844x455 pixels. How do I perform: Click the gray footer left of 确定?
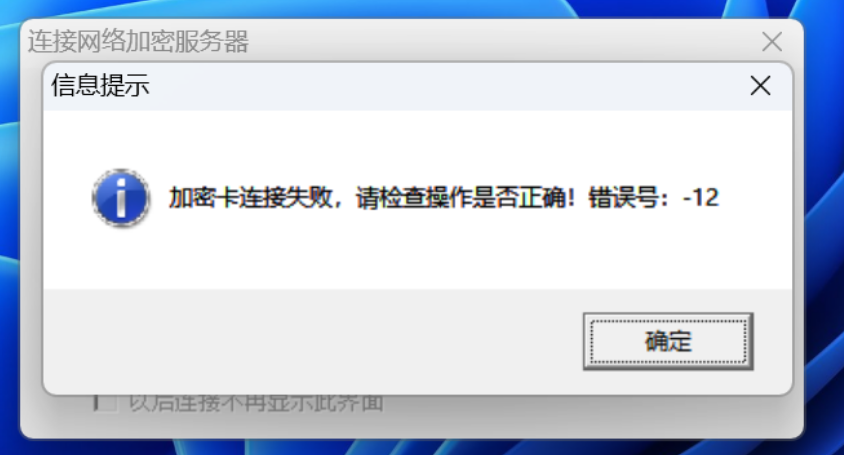[x=312, y=341]
